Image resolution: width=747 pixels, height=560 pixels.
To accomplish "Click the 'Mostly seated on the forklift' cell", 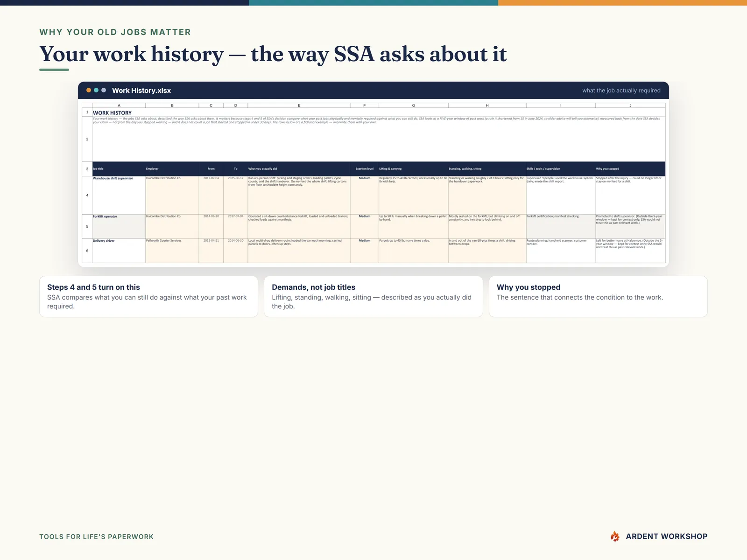I will click(487, 226).
